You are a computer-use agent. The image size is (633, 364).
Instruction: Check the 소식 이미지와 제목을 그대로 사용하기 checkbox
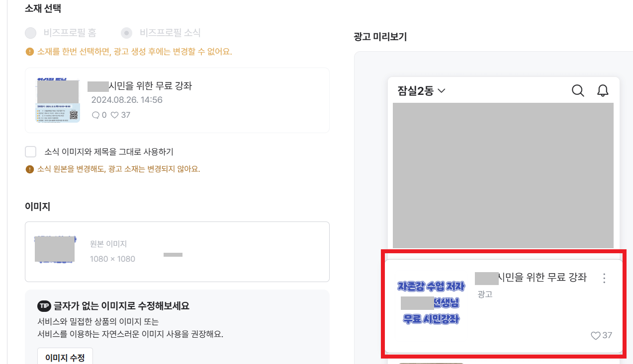tap(30, 151)
